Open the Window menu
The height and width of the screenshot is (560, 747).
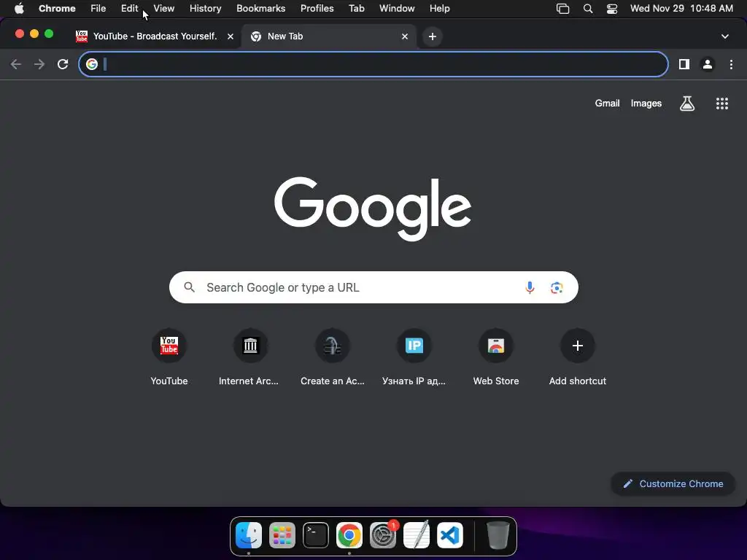coord(397,9)
